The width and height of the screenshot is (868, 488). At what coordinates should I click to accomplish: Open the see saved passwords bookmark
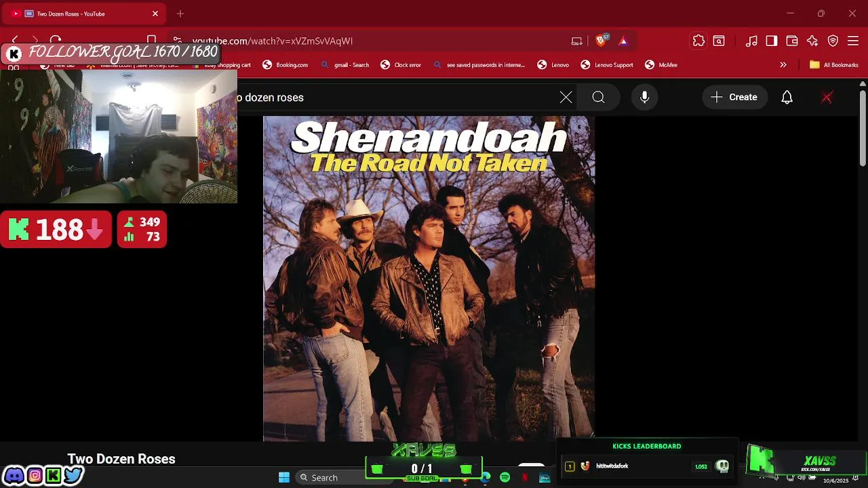point(479,65)
